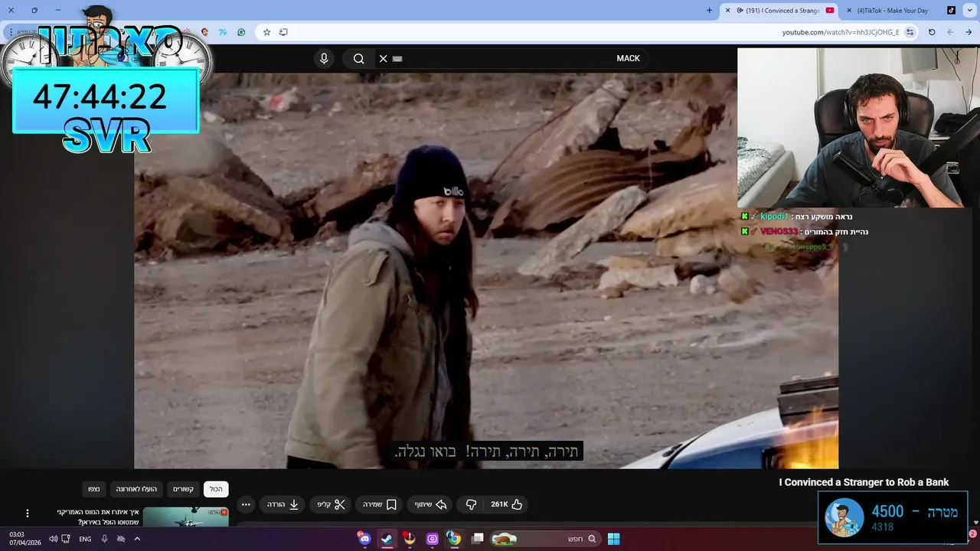
Task: Expand the tab search dropdown chevron
Action: point(969,11)
